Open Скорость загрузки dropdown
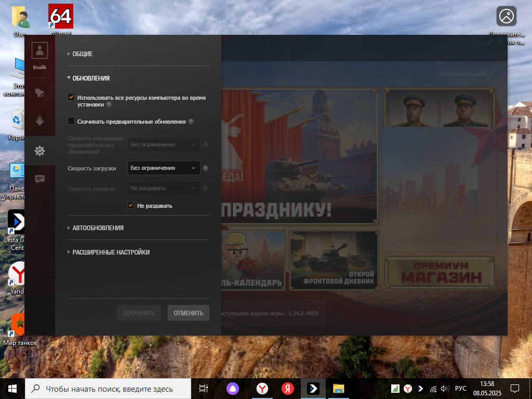Image resolution: width=532 pixels, height=399 pixels. pos(164,168)
